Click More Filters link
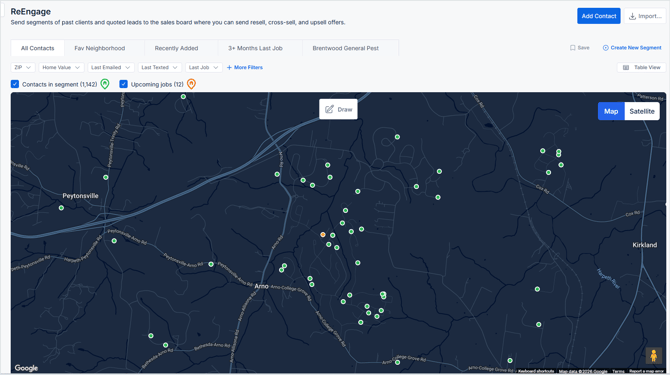This screenshot has height=375, width=670. coord(245,67)
